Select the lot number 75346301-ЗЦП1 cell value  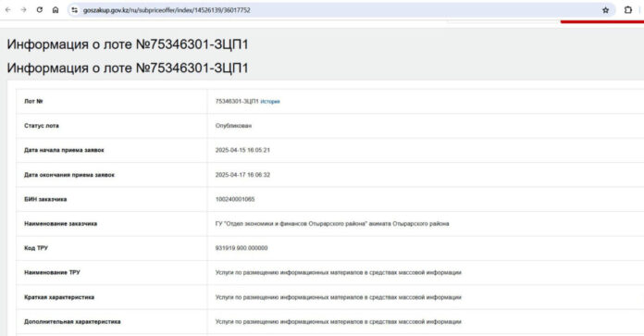coord(237,102)
